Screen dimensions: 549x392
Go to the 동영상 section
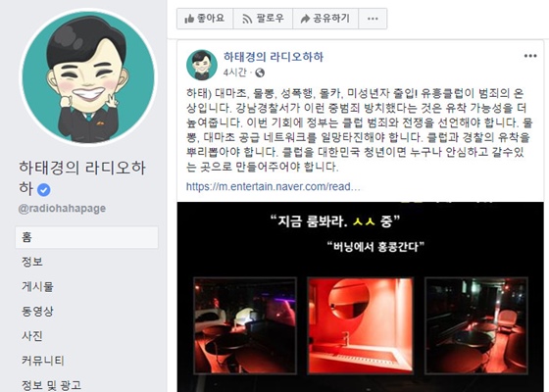coord(37,312)
